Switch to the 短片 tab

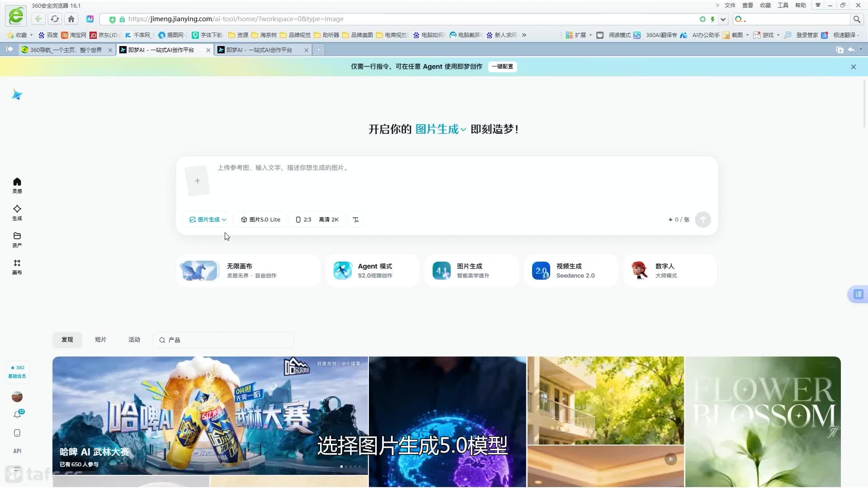coord(101,340)
